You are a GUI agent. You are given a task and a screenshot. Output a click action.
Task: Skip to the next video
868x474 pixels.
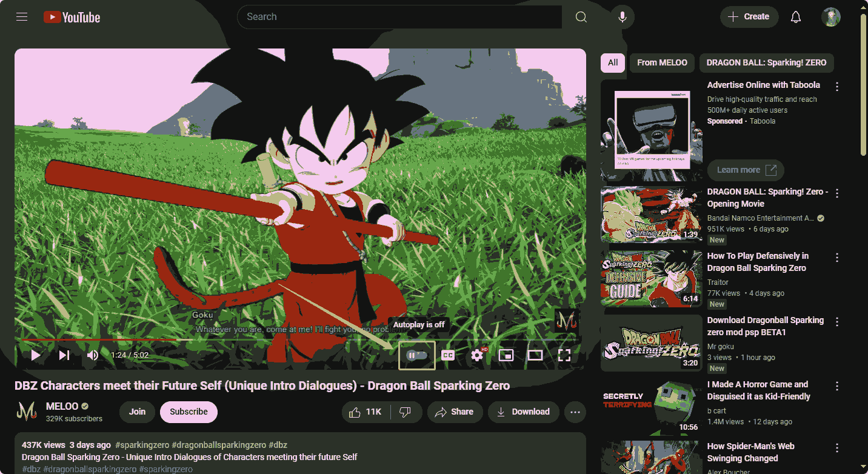point(64,355)
